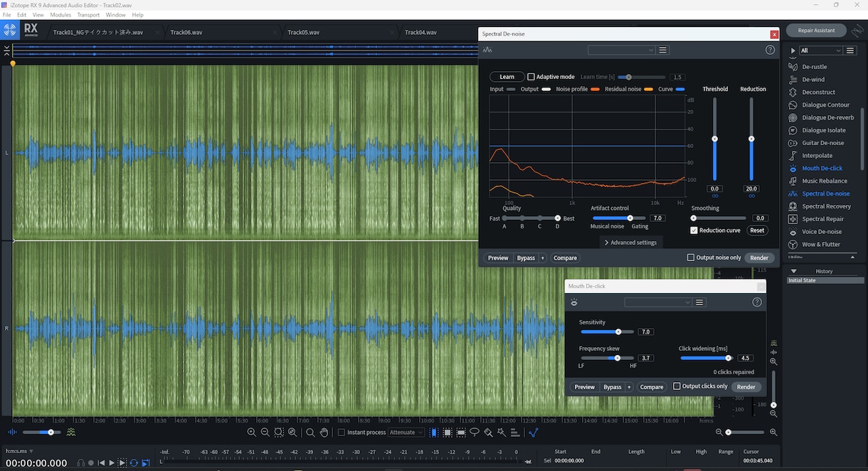Image resolution: width=868 pixels, height=471 pixels.
Task: Click the Sensitivity slider in Mouth De-click
Action: click(x=607, y=332)
